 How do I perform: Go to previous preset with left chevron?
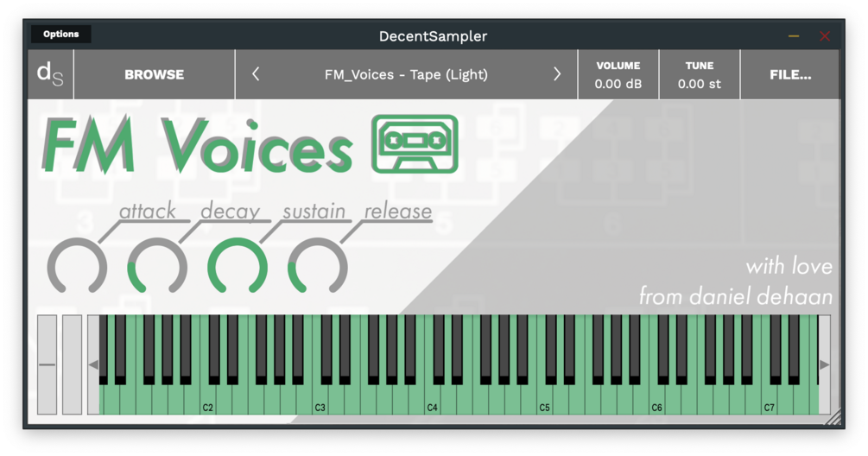pyautogui.click(x=256, y=74)
